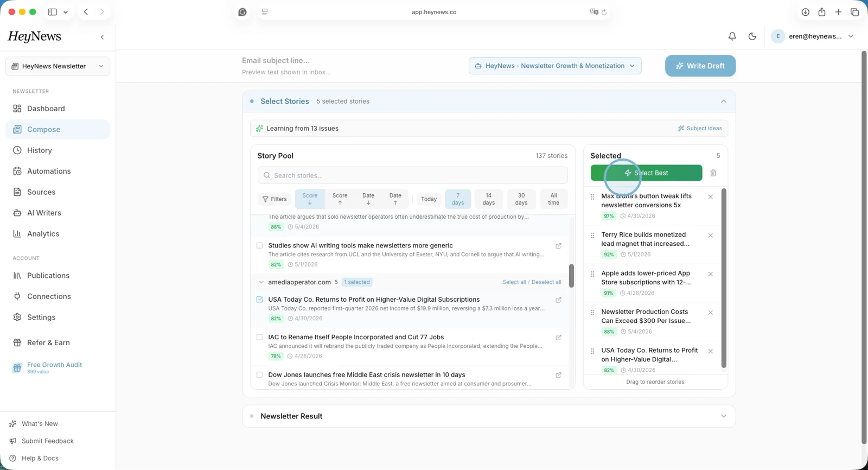Uncheck USA Today Co. story checkbox
The height and width of the screenshot is (470, 868).
coord(259,299)
